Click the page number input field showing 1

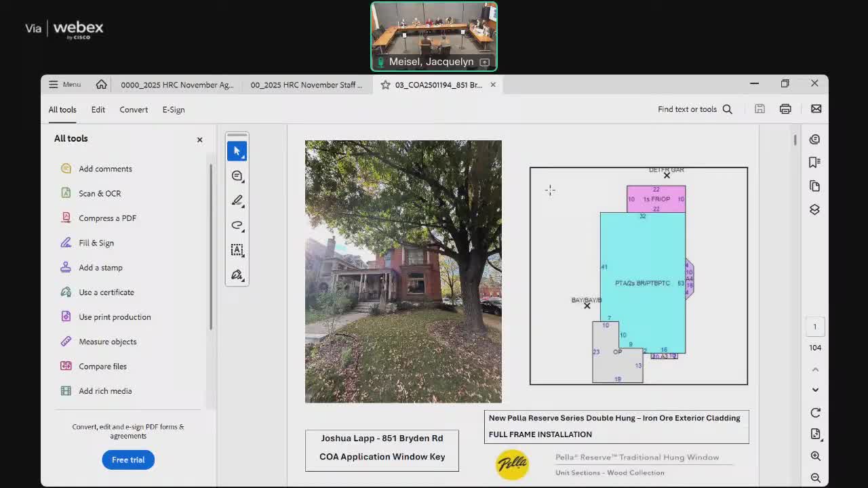815,326
